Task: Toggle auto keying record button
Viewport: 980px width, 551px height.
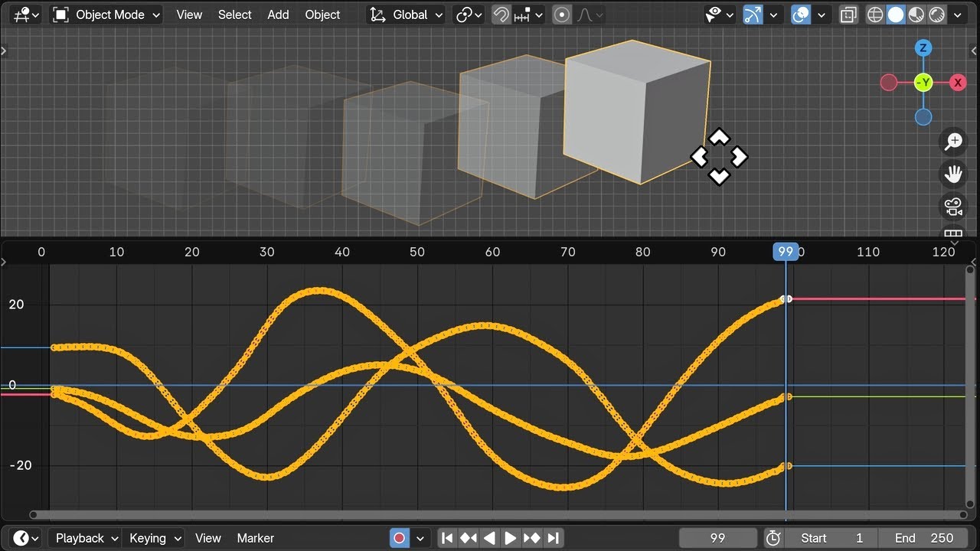Action: pos(400,538)
